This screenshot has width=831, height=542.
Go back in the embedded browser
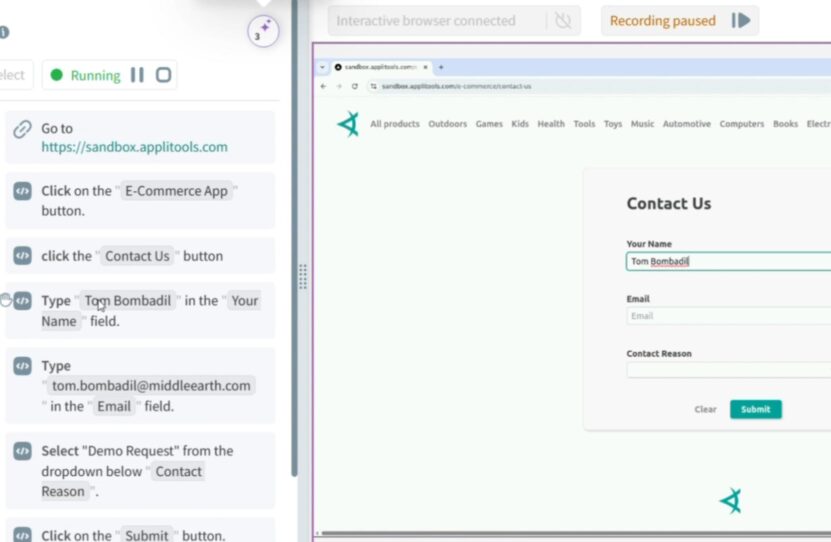point(323,86)
